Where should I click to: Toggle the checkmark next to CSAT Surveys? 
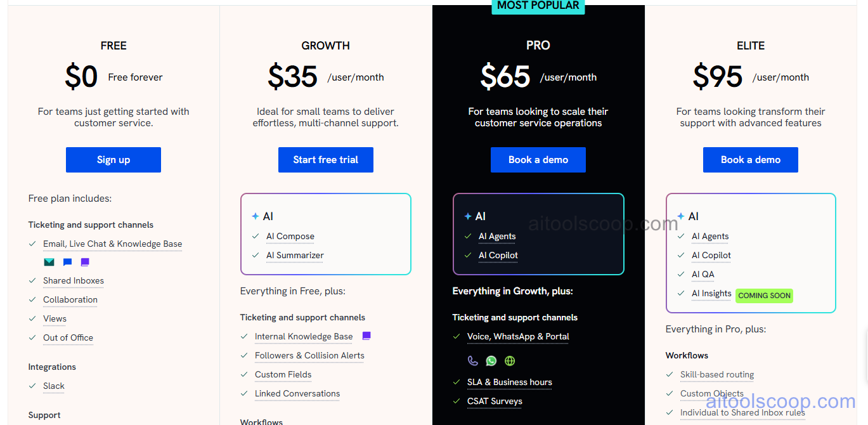click(x=457, y=401)
